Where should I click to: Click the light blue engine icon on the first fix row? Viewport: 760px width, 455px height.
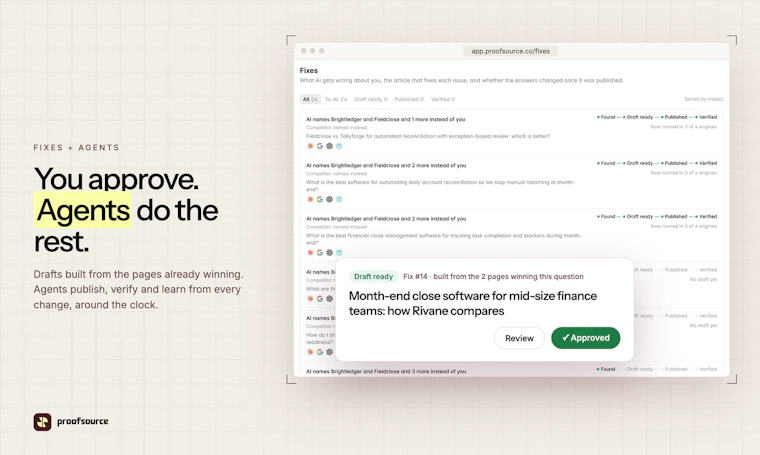339,146
